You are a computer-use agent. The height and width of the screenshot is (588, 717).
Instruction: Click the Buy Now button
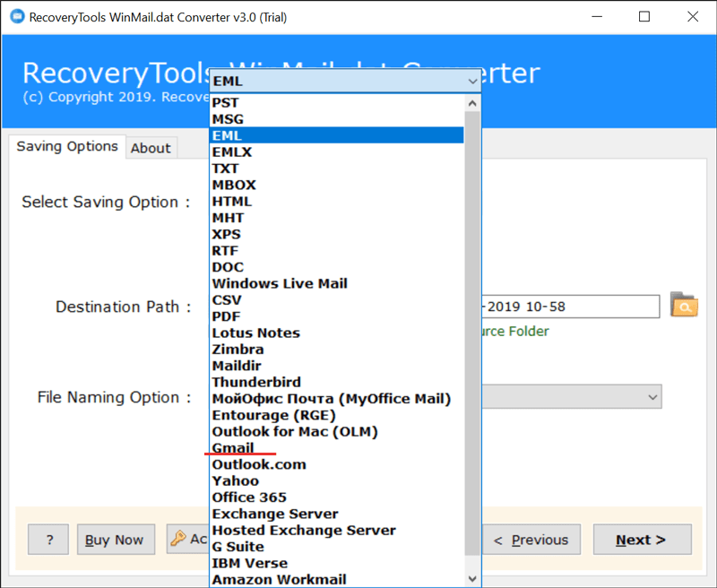coord(115,540)
